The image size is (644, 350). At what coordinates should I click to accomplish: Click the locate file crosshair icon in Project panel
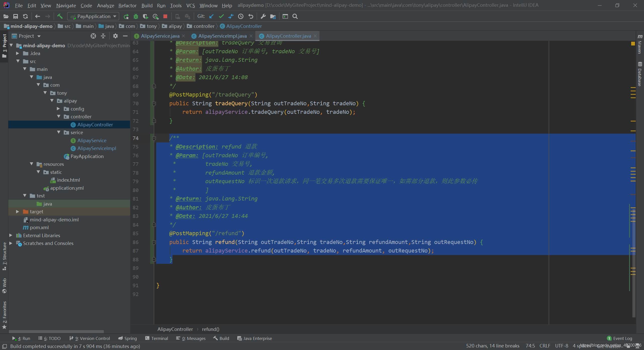click(x=93, y=36)
